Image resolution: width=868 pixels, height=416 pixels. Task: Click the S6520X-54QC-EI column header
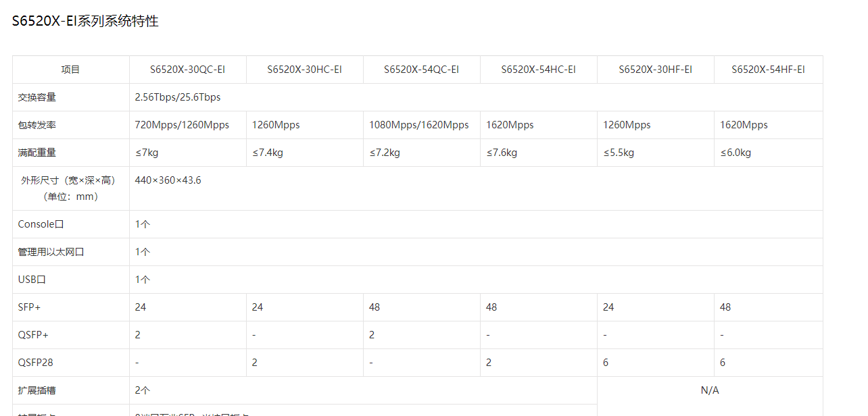[x=421, y=70]
